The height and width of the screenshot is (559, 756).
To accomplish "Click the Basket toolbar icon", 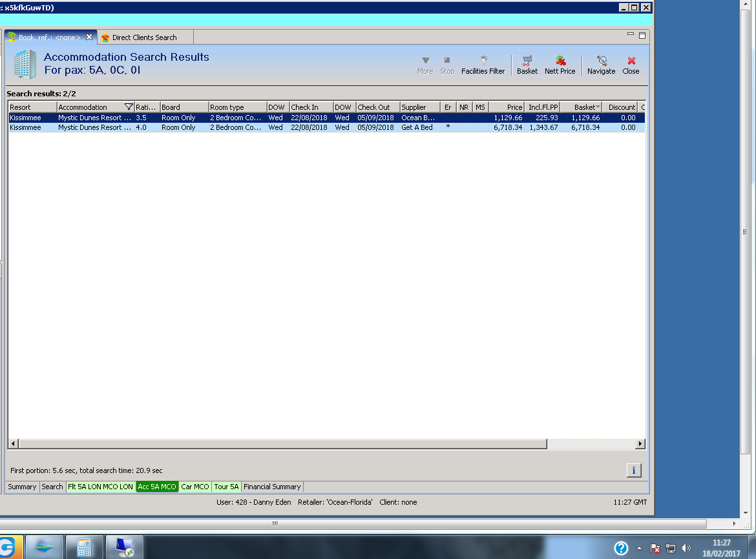I will [x=527, y=65].
